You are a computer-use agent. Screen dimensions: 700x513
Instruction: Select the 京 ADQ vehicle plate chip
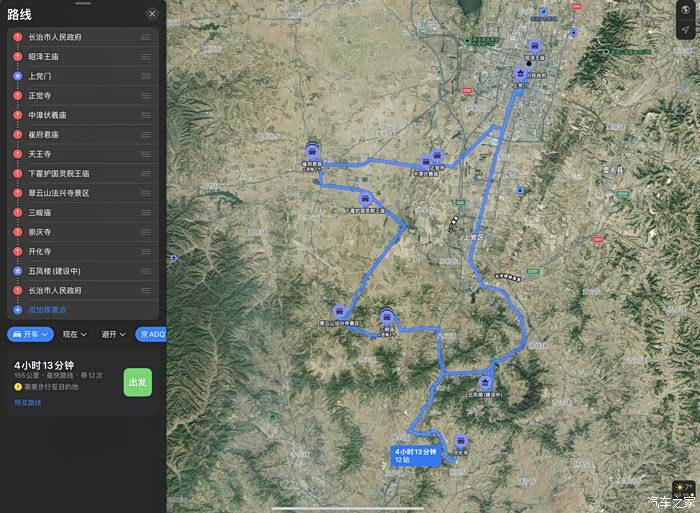click(x=151, y=334)
